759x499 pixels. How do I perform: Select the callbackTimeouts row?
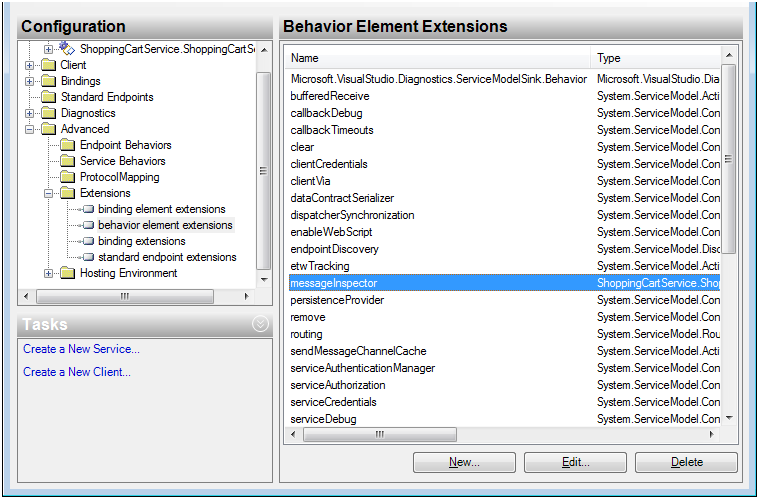click(504, 130)
